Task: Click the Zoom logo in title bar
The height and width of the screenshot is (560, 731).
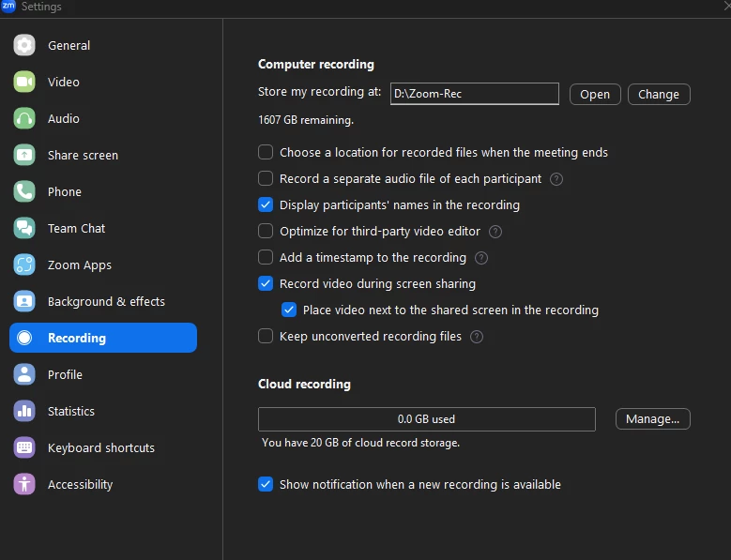Action: tap(8, 6)
